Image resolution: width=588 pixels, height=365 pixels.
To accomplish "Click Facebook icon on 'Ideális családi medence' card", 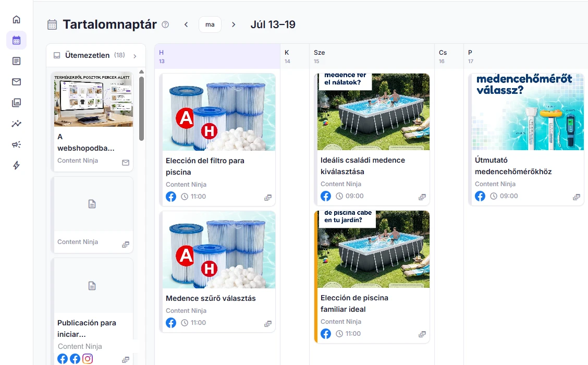I will (x=326, y=196).
